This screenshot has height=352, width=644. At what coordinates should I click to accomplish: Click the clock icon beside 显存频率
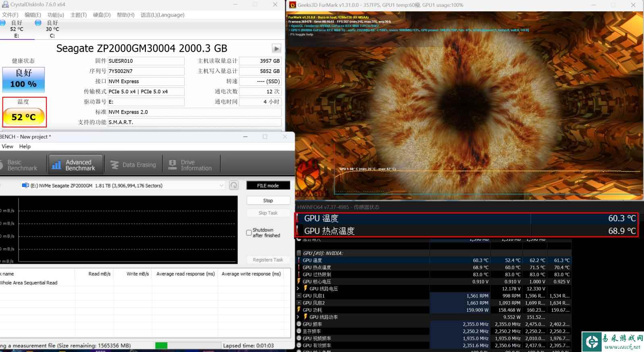[x=299, y=331]
